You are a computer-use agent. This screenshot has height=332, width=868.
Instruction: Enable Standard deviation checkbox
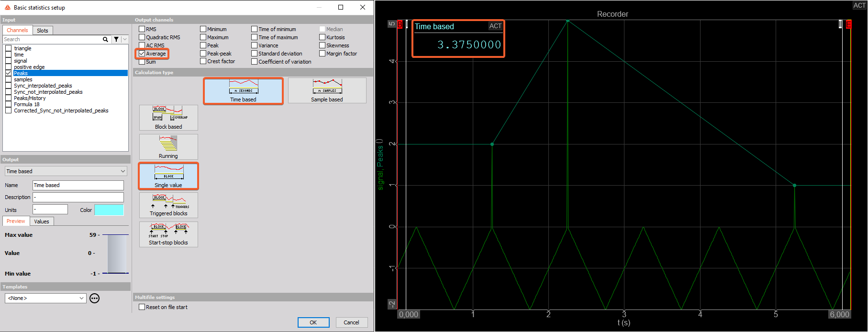coord(255,54)
